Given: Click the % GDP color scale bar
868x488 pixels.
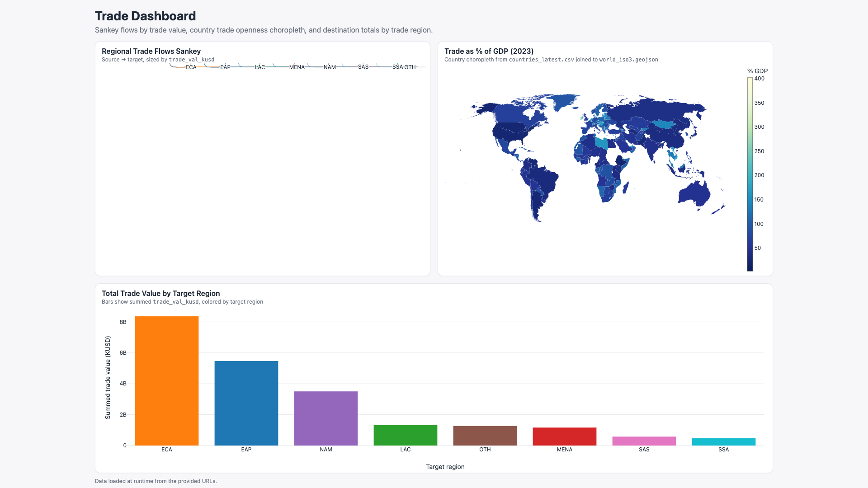Looking at the screenshot, I should click(x=750, y=174).
